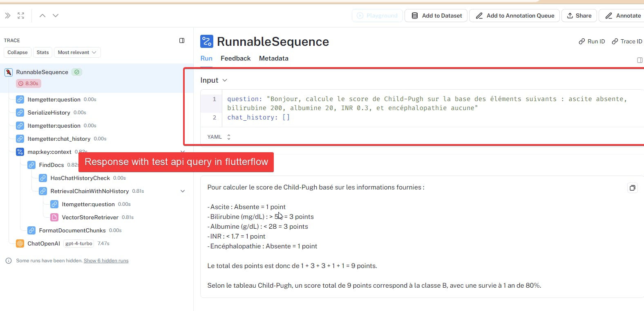This screenshot has height=311, width=644.
Task: Toggle the right side panel icon
Action: click(x=640, y=60)
